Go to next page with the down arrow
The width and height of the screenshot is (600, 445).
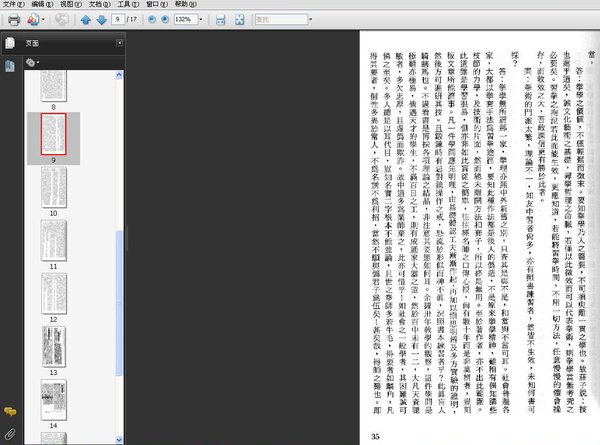102,20
